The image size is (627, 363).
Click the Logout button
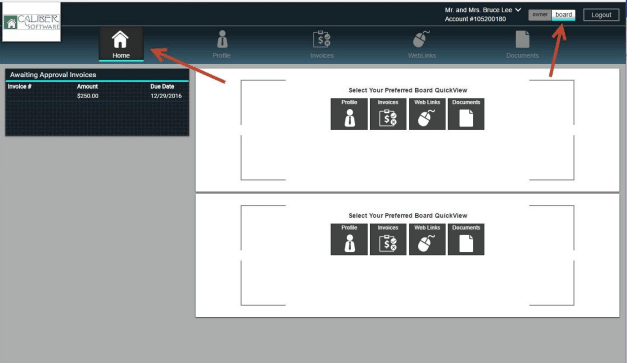[x=601, y=15]
